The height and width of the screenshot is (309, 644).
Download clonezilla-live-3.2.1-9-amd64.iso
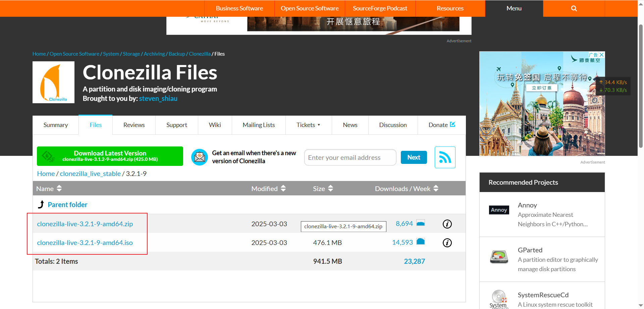pos(85,243)
